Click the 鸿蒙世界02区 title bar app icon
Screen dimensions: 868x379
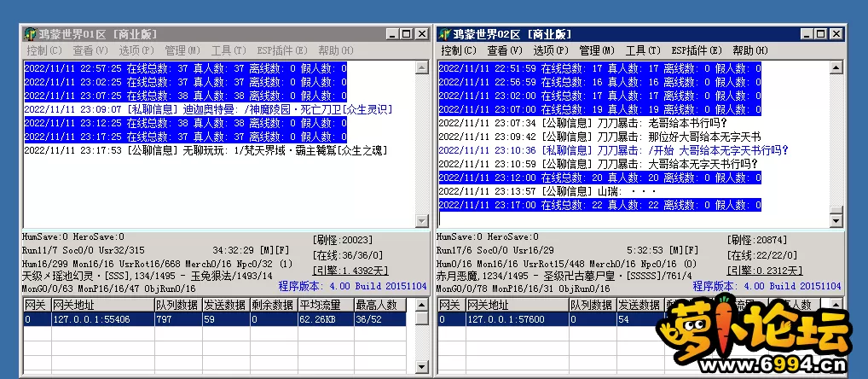(444, 34)
